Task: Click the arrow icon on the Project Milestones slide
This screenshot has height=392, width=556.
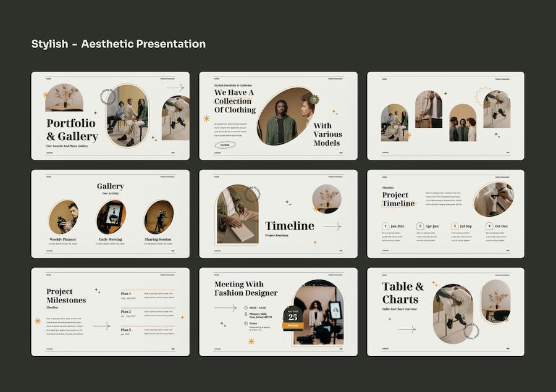Action: pyautogui.click(x=101, y=325)
